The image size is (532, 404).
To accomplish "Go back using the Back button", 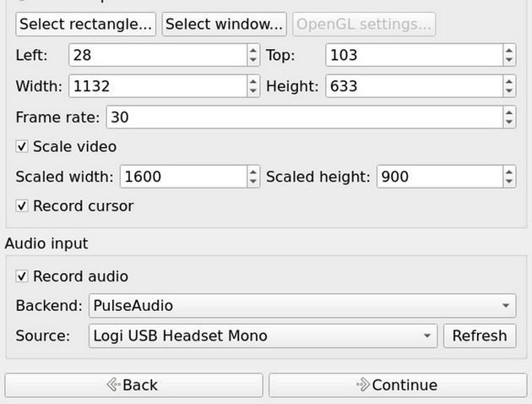I will 133,385.
